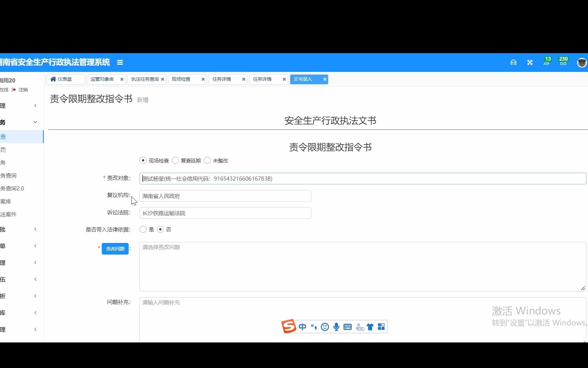Open the headset support icon in header
This screenshot has width=588, height=368.
(513, 62)
